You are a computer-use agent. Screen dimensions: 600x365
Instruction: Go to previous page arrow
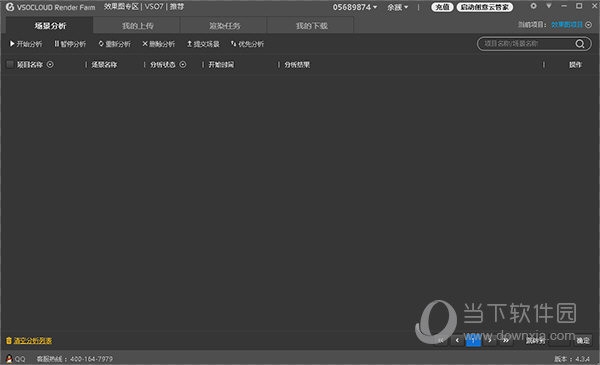pyautogui.click(x=457, y=340)
